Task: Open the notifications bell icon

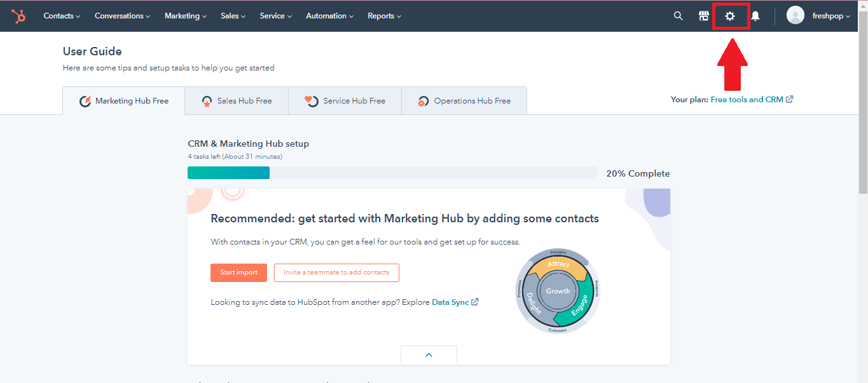Action: 755,16
